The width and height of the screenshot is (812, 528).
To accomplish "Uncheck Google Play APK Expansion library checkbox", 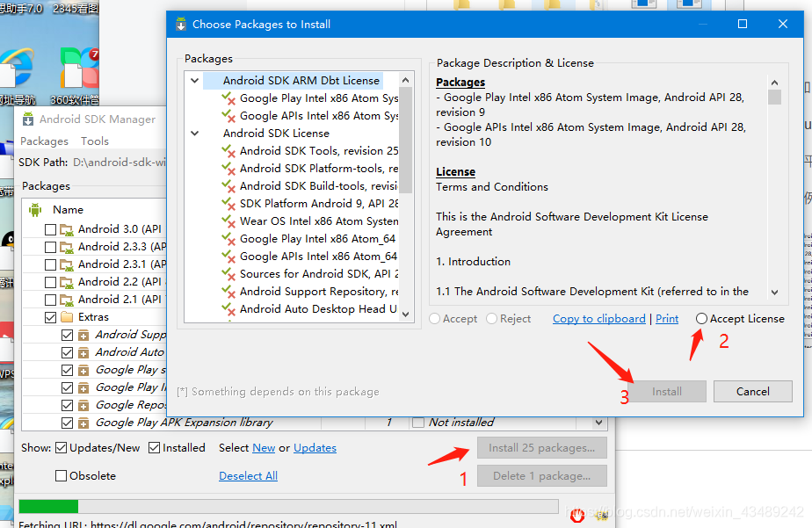I will [x=67, y=423].
